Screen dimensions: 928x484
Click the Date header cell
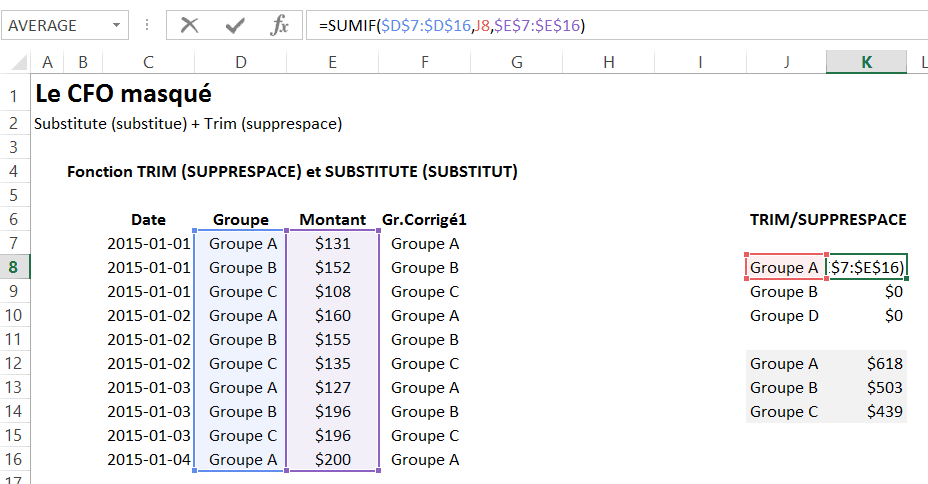pos(148,219)
